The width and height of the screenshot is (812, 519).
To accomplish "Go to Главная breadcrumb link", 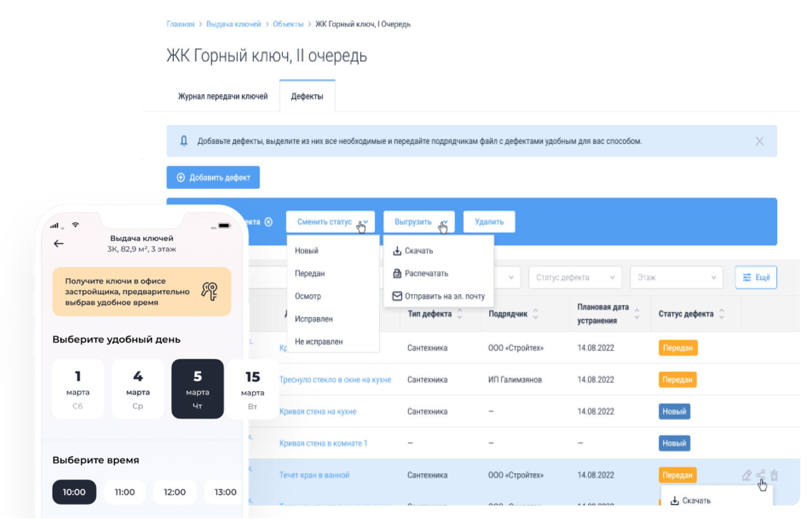I will [x=180, y=24].
